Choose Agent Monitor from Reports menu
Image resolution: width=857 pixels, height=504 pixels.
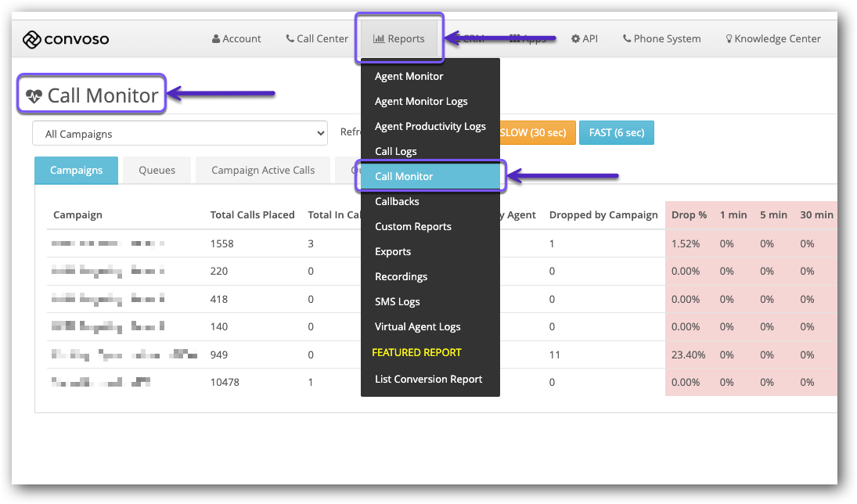[409, 76]
